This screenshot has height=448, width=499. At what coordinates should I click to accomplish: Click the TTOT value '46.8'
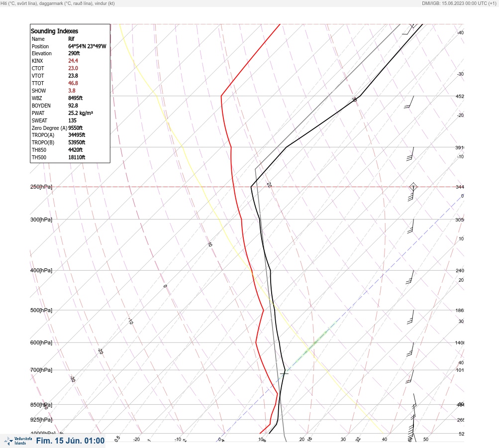tap(73, 83)
